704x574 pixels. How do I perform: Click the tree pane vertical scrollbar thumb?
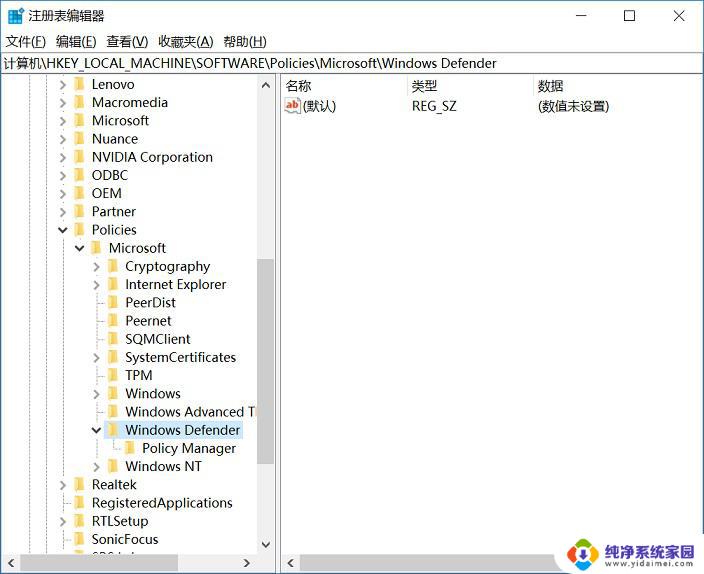coord(265,361)
